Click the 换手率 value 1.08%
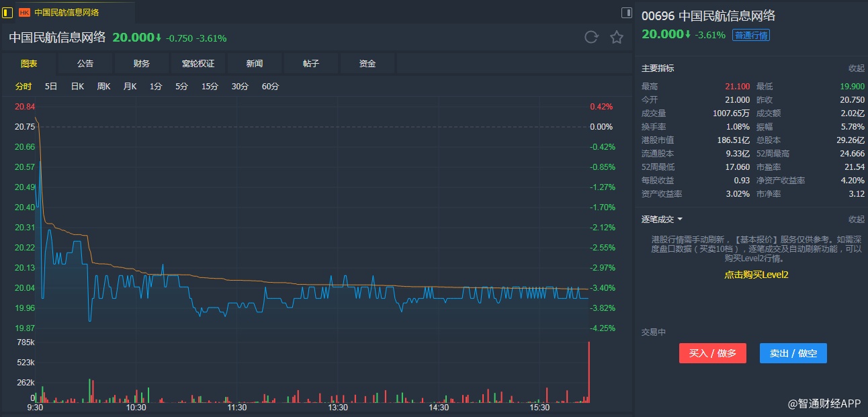The image size is (868, 417). coord(738,127)
